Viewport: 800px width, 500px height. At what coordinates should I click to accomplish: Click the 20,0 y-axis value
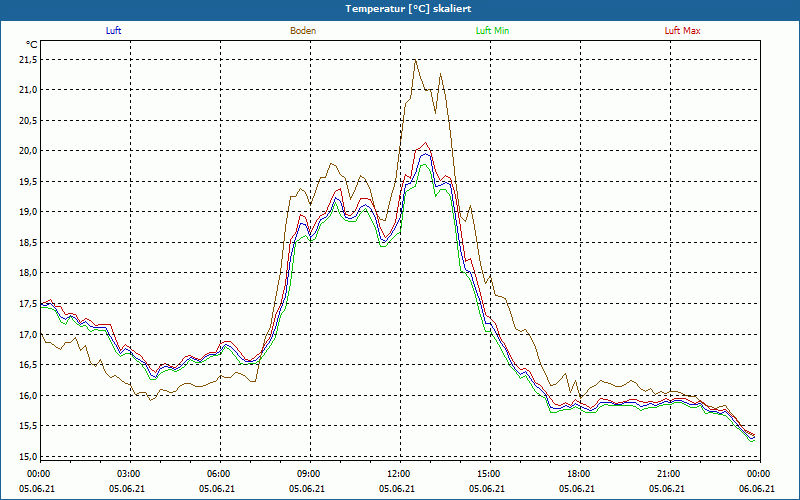[x=28, y=151]
